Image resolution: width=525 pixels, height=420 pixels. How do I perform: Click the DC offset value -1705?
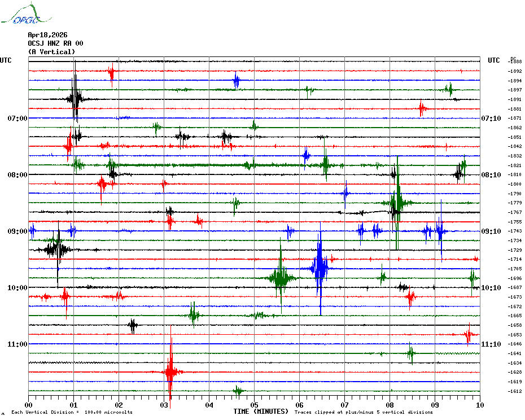[x=515, y=269]
